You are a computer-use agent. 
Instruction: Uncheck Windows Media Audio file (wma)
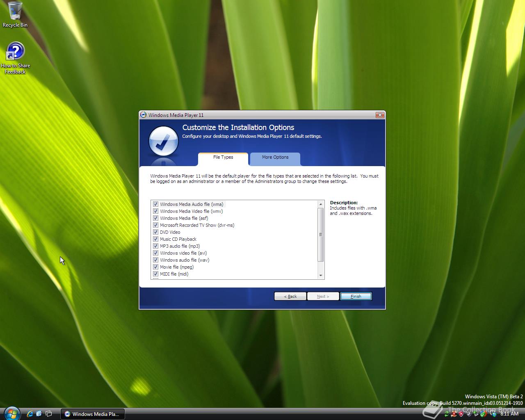pyautogui.click(x=155, y=204)
